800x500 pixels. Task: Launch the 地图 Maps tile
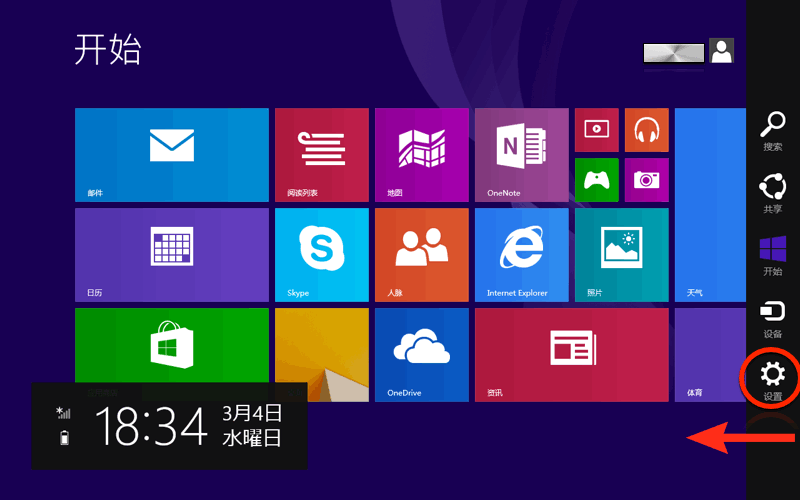click(x=421, y=155)
